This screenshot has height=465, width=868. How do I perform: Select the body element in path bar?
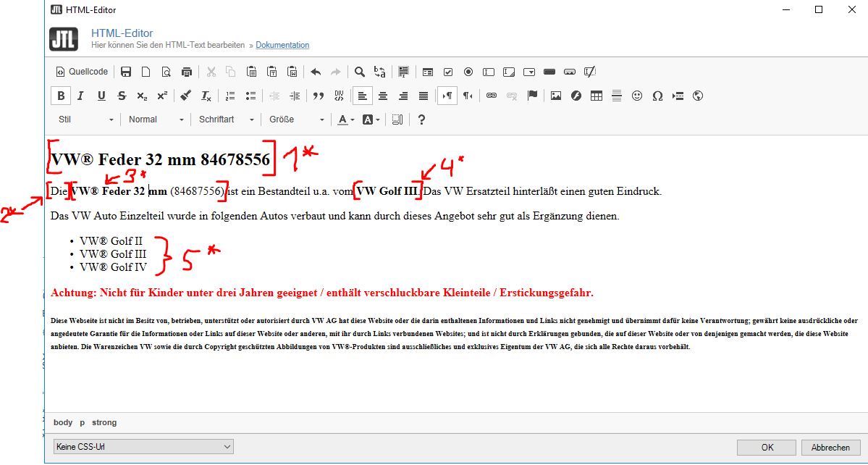tap(63, 422)
